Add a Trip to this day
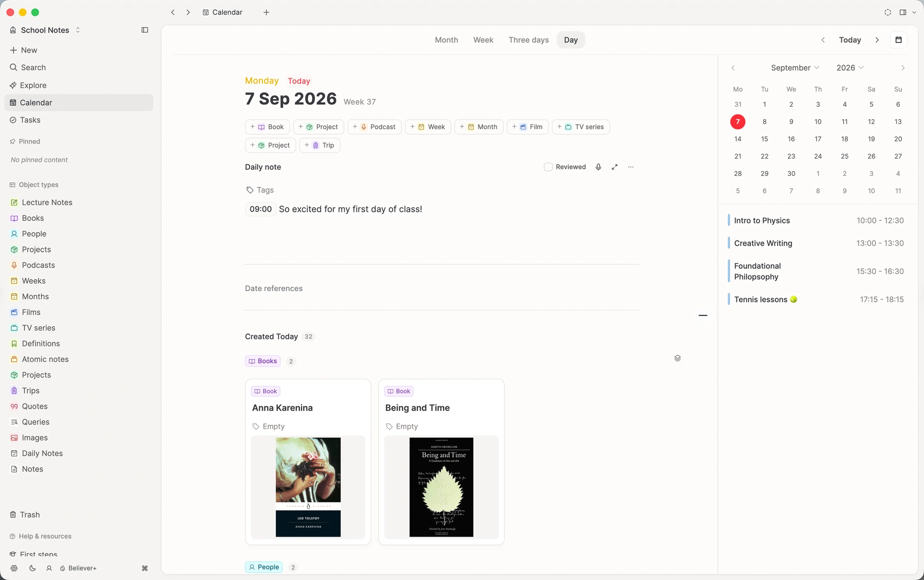Screen dimensions: 924x580 (320, 145)
